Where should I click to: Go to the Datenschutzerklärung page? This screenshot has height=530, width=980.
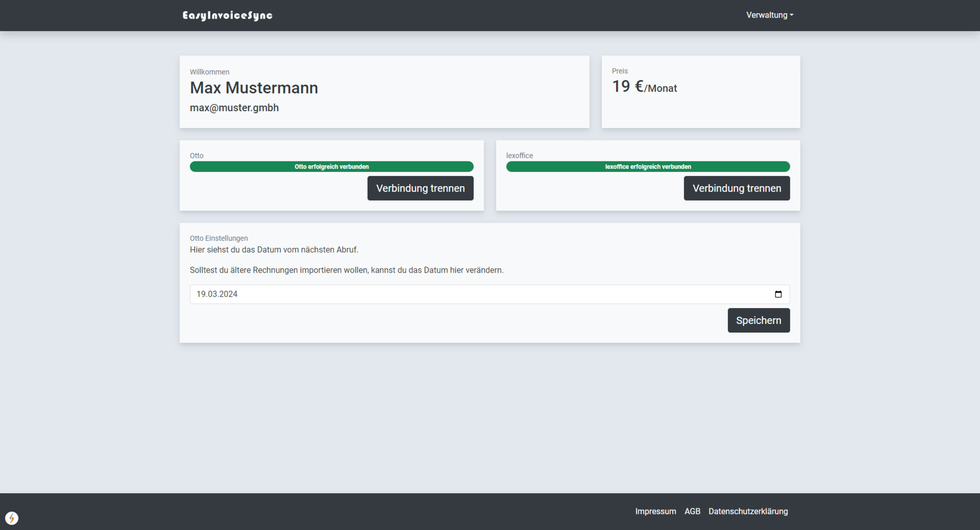coord(748,511)
